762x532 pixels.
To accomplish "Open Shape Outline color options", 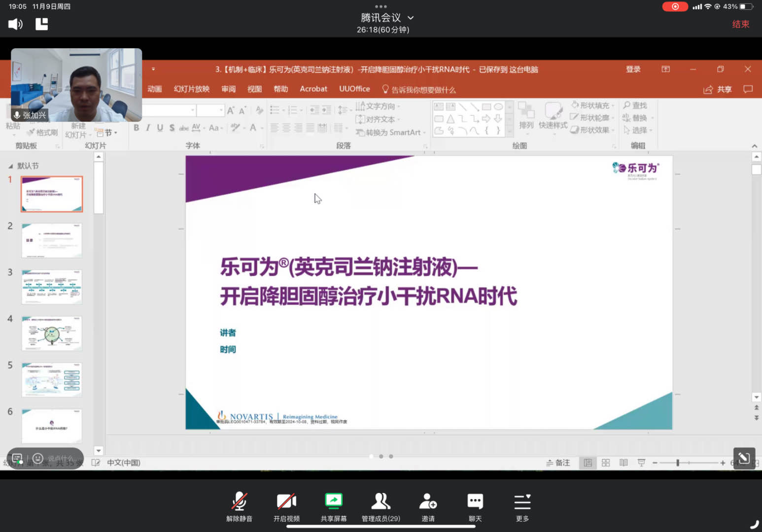I will (x=592, y=118).
